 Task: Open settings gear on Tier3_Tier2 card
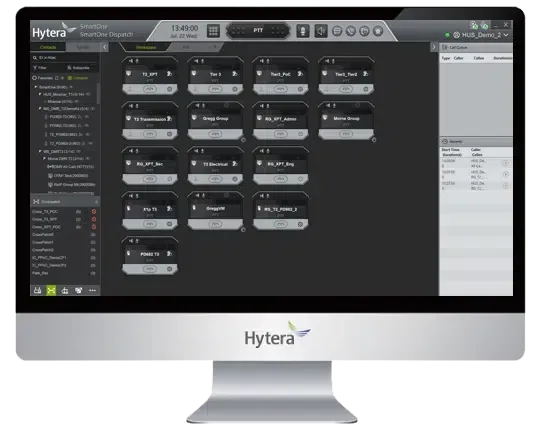[x=366, y=89]
